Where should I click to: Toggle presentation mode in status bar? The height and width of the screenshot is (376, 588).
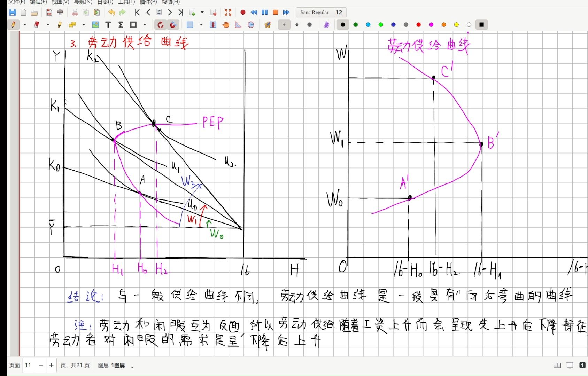[570, 365]
